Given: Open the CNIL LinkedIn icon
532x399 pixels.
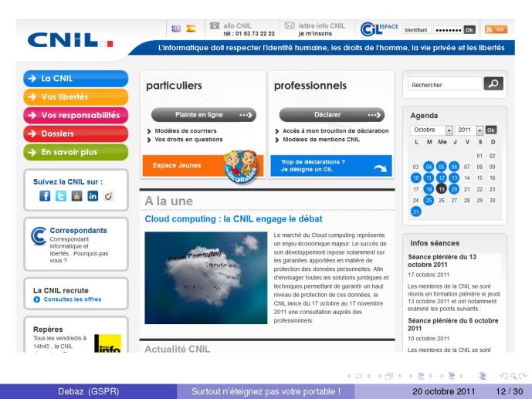Looking at the screenshot, I should pos(93,195).
